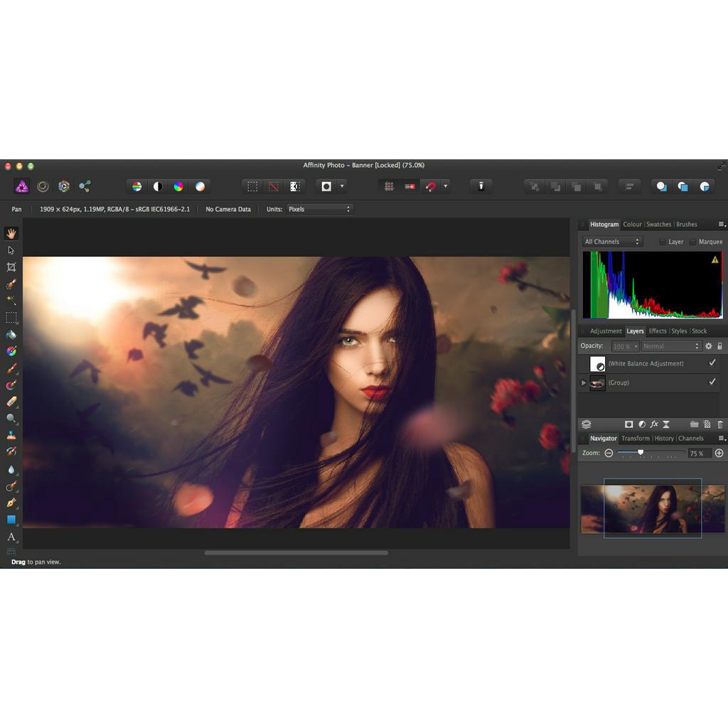
Task: Select the Flood Fill tool
Action: click(x=11, y=335)
